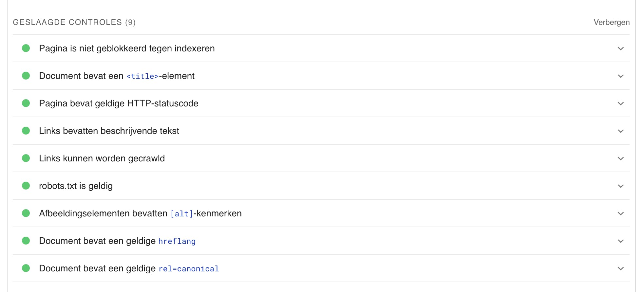Open 'Document bevat een geldige hreflang' row
Image resolution: width=644 pixels, height=292 pixels.
point(117,241)
